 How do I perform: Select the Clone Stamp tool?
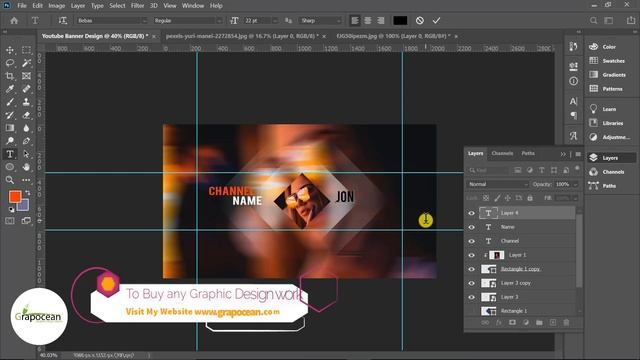26,102
